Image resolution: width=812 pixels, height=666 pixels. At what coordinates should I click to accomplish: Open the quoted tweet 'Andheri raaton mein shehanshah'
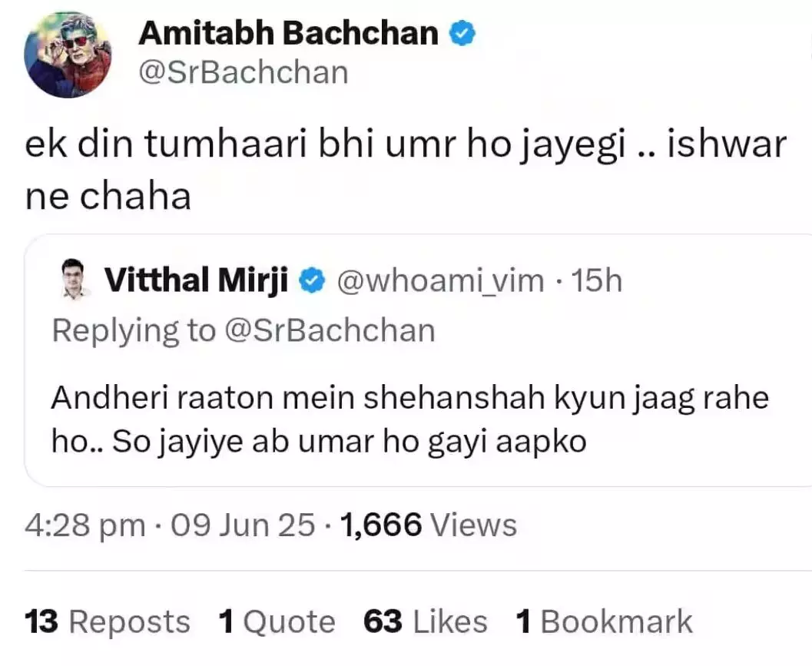click(x=410, y=421)
